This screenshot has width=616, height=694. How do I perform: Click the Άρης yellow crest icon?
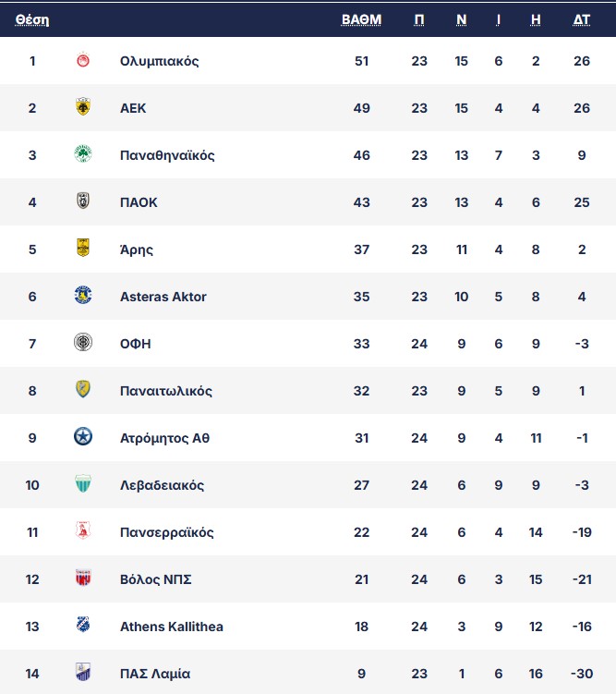[x=83, y=249]
